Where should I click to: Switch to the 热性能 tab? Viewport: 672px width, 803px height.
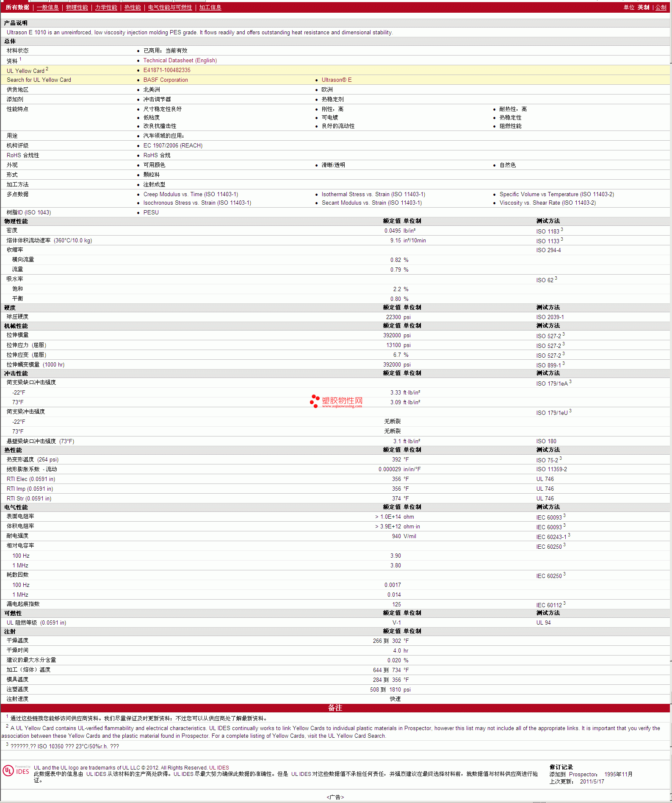[133, 7]
